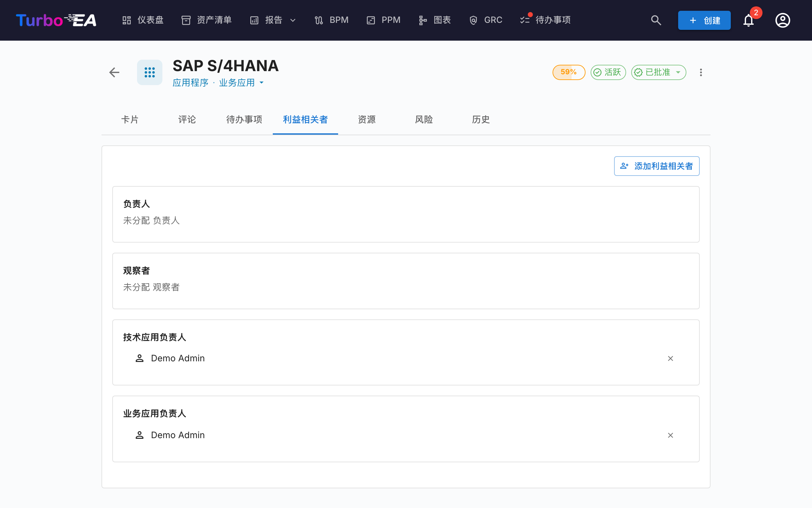This screenshot has height=508, width=812.
Task: Open the 图表 diagrams page
Action: click(435, 20)
